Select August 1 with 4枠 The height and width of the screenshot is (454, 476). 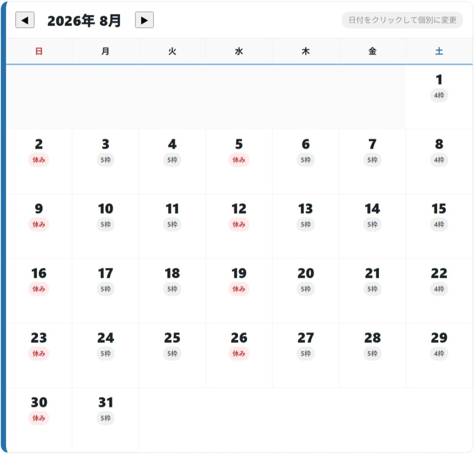pyautogui.click(x=439, y=97)
